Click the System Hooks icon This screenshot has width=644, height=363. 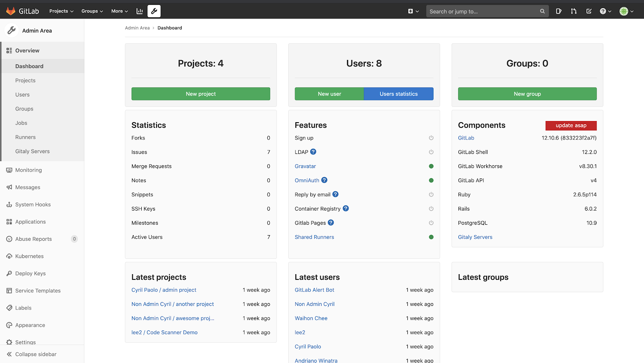(x=9, y=205)
